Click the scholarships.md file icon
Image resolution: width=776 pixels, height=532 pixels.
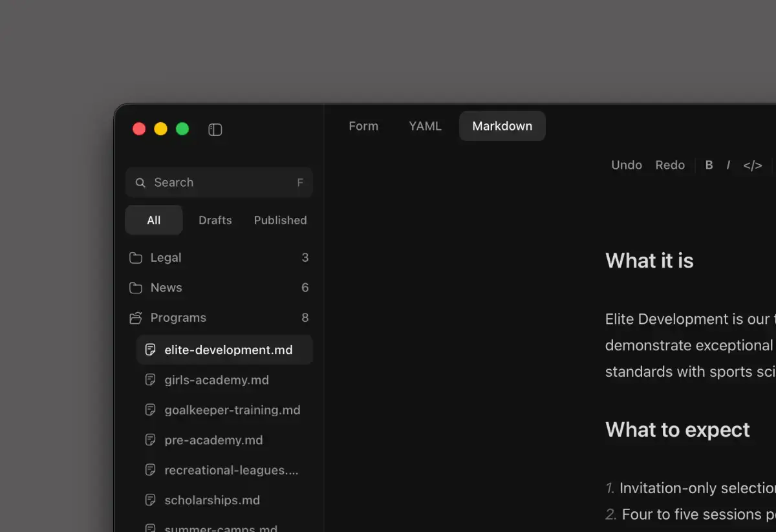150,500
